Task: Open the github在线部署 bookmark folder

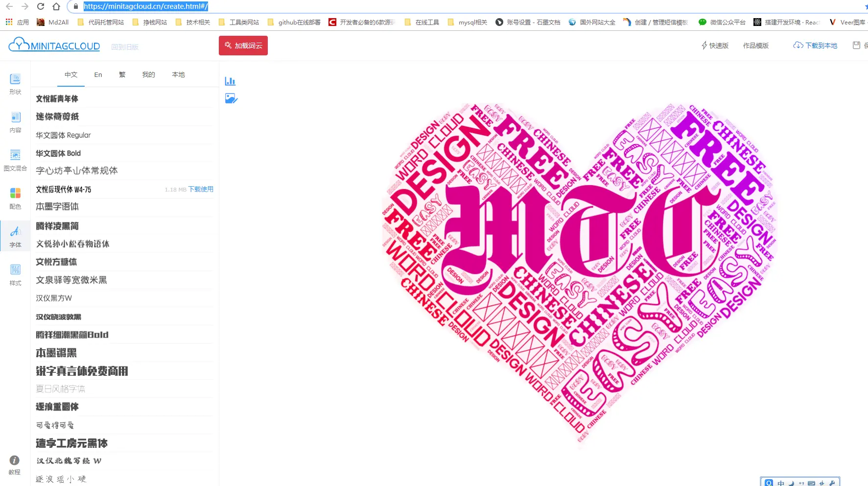Action: pyautogui.click(x=294, y=22)
